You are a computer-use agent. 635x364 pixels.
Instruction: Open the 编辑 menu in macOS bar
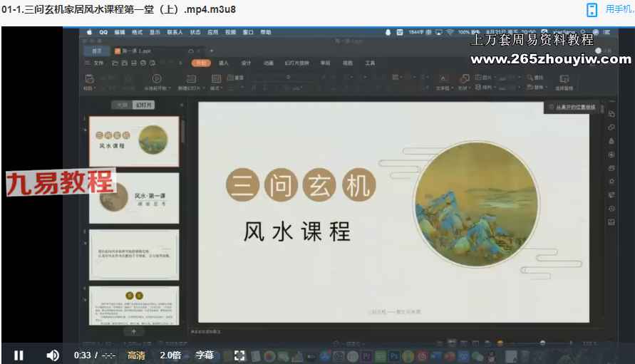pyautogui.click(x=120, y=32)
